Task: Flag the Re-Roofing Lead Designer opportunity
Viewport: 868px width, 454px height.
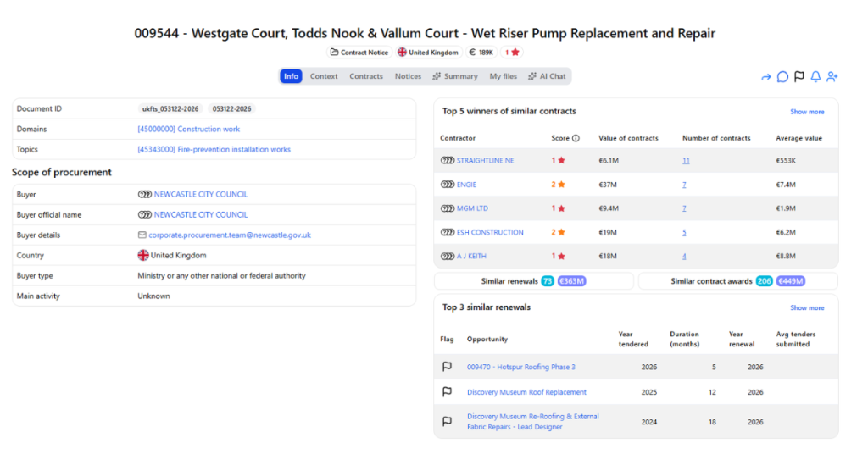Action: 447,421
